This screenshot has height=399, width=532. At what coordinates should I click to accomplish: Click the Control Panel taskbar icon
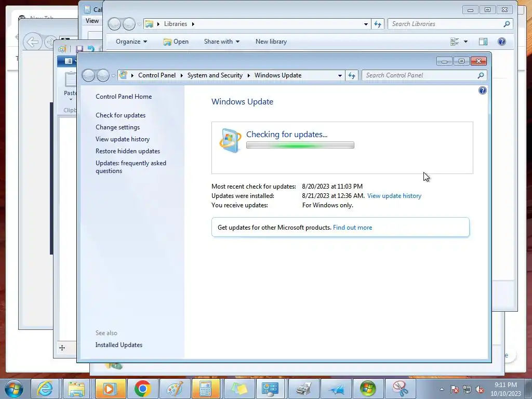coord(270,389)
